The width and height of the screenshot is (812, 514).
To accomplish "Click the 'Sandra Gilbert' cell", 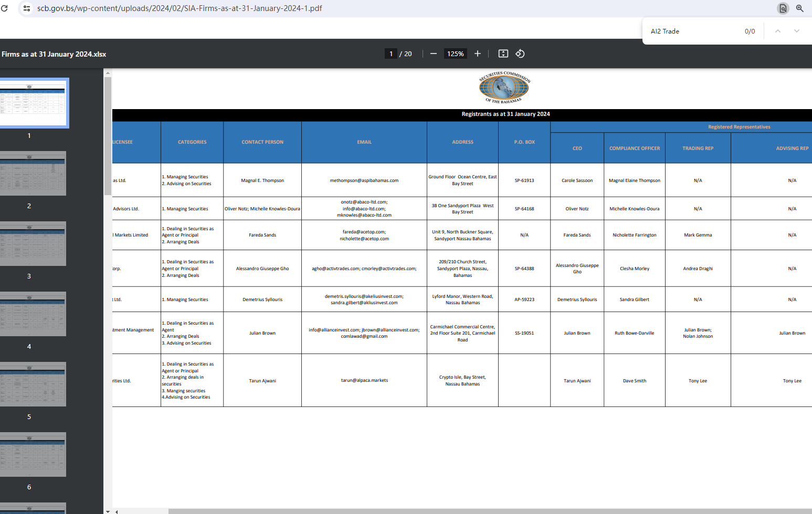I will click(x=635, y=299).
